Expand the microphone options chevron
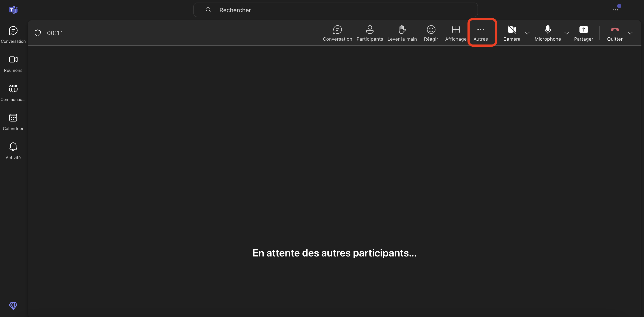644x317 pixels. (566, 33)
